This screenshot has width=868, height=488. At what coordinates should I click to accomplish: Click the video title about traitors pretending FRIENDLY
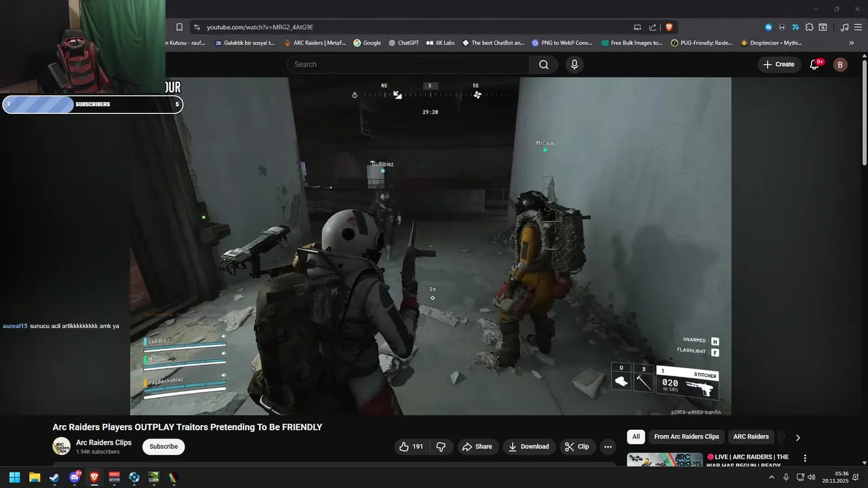click(187, 427)
